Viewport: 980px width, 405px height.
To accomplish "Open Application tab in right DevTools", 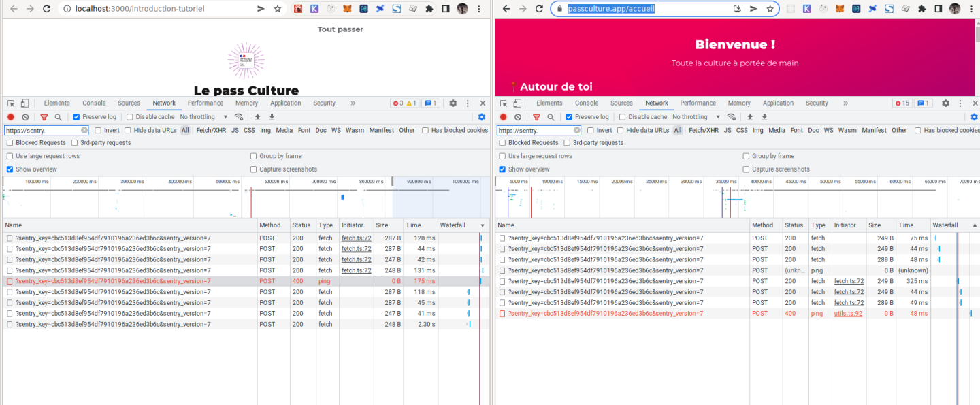I will 778,103.
